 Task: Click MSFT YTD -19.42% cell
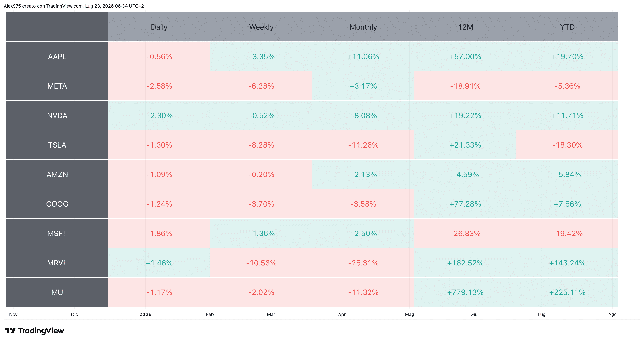click(567, 233)
